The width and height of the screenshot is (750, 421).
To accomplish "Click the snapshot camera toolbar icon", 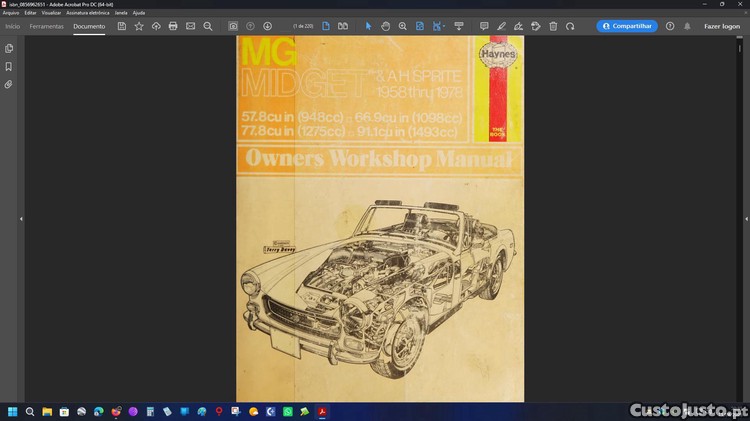I will (x=233, y=26).
